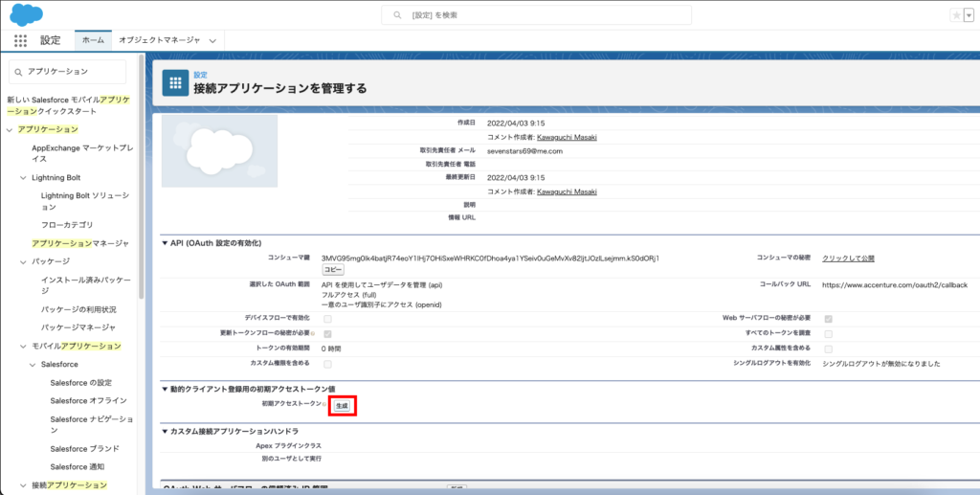Switch to the ホーム tab
This screenshot has height=495, width=980.
[x=93, y=40]
